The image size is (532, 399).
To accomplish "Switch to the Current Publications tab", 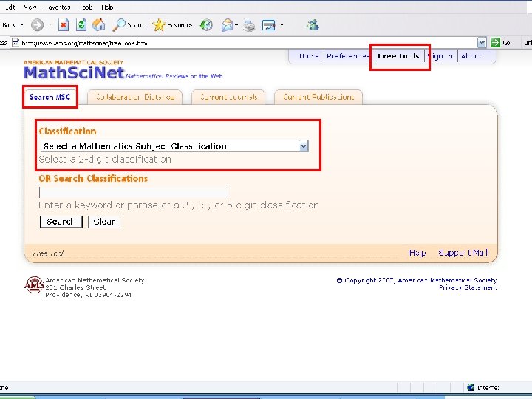I will click(318, 97).
